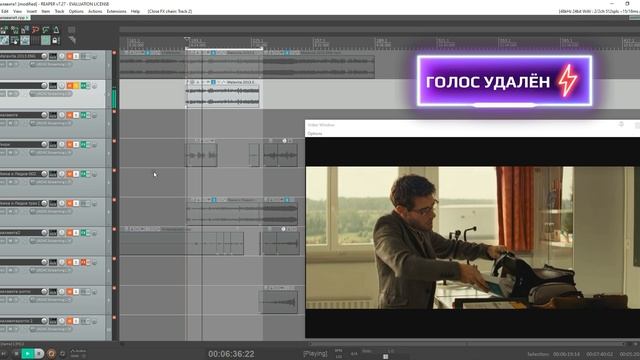Open the Extensions menu
Viewport: 640px width, 360px height.
pos(116,11)
